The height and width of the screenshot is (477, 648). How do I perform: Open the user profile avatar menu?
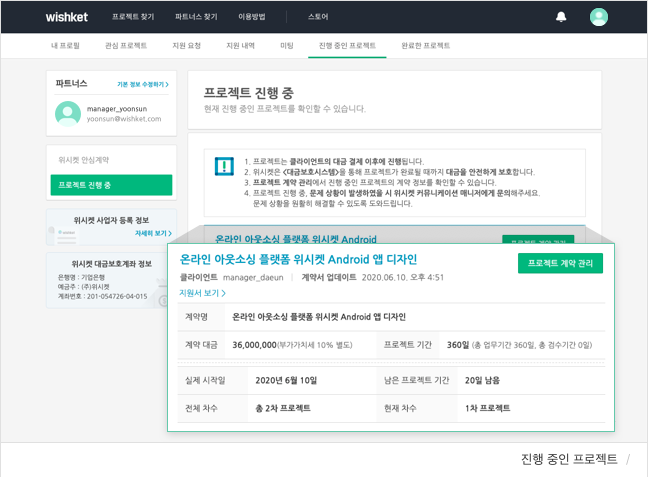coord(598,17)
